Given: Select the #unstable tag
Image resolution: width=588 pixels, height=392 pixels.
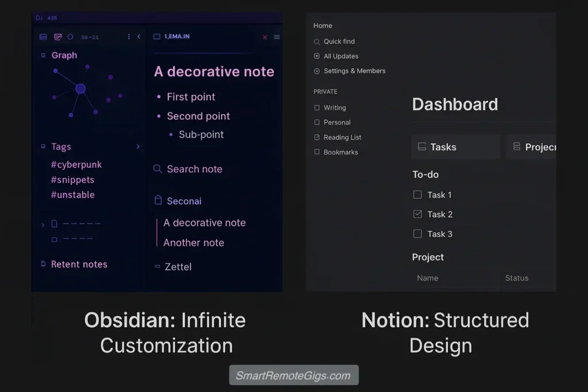Looking at the screenshot, I should (x=73, y=195).
